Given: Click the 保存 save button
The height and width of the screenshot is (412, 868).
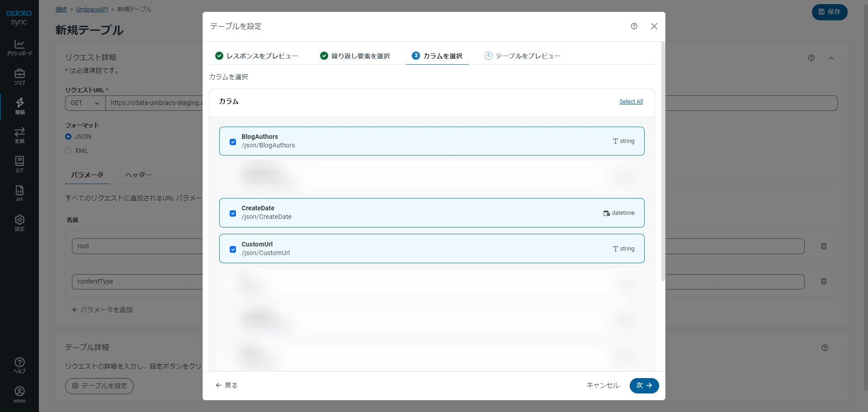Looking at the screenshot, I should click(830, 12).
